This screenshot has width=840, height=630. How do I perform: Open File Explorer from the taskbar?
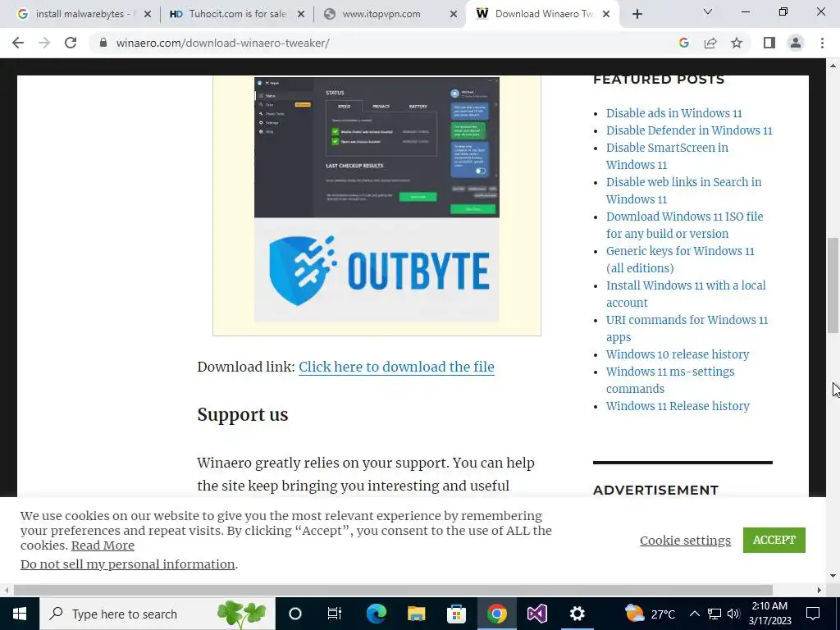coord(416,614)
